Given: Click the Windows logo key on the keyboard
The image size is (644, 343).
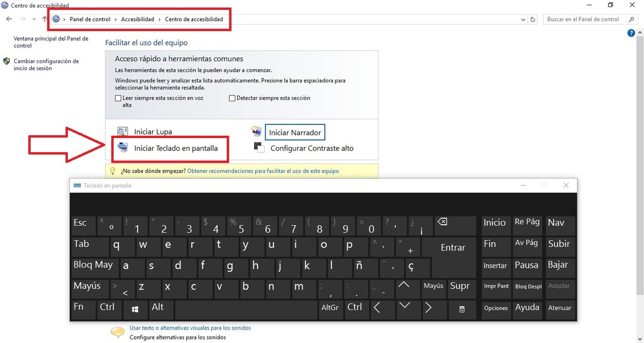Looking at the screenshot, I should [x=135, y=309].
